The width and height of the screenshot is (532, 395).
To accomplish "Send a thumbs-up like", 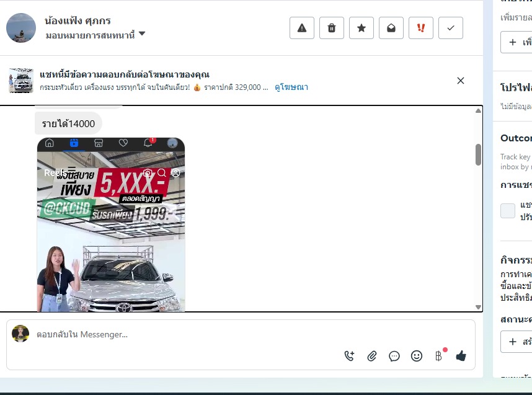I will coord(461,356).
